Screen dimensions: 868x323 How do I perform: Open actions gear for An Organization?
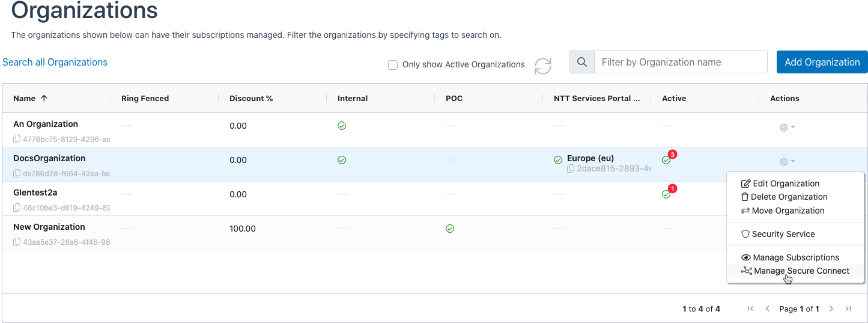click(x=786, y=128)
